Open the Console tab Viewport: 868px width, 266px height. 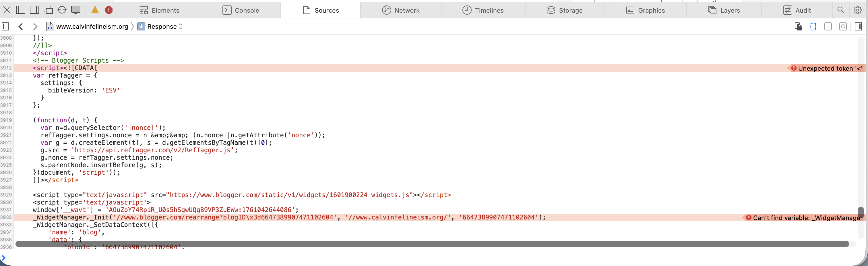tap(241, 10)
